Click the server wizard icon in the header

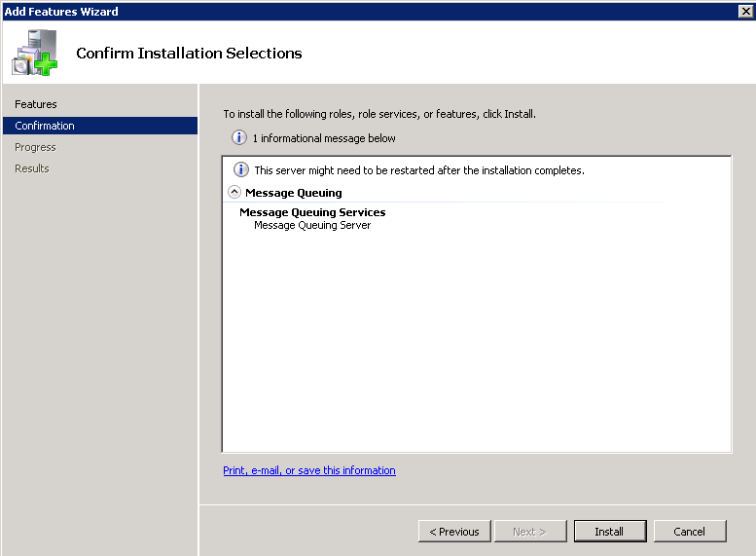click(x=34, y=53)
